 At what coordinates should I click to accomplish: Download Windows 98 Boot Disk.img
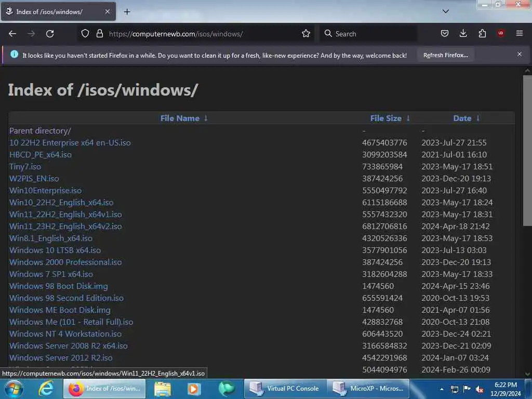(x=58, y=286)
